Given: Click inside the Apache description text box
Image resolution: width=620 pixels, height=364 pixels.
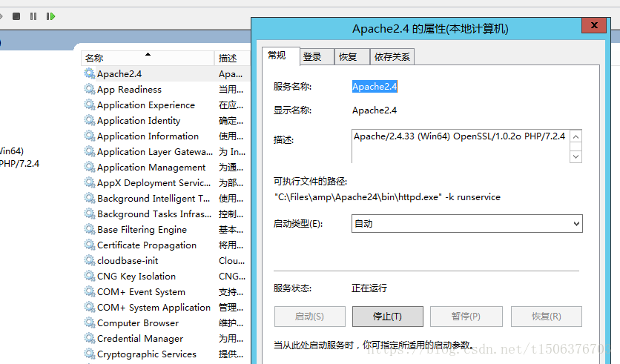Looking at the screenshot, I should 461,146.
